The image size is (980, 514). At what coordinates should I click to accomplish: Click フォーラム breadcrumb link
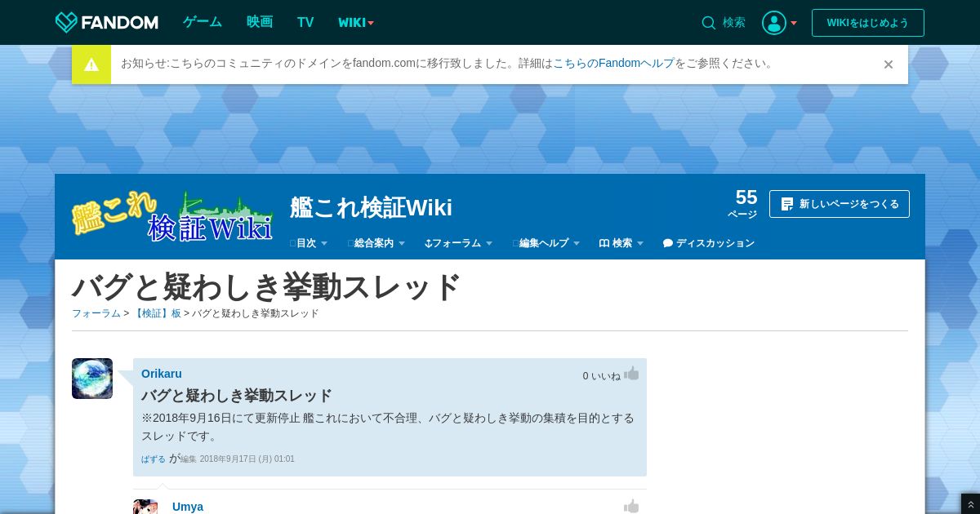pos(96,313)
